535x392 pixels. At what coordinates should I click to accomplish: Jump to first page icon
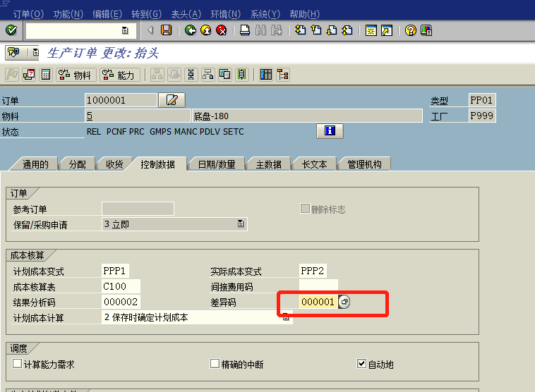[x=300, y=30]
